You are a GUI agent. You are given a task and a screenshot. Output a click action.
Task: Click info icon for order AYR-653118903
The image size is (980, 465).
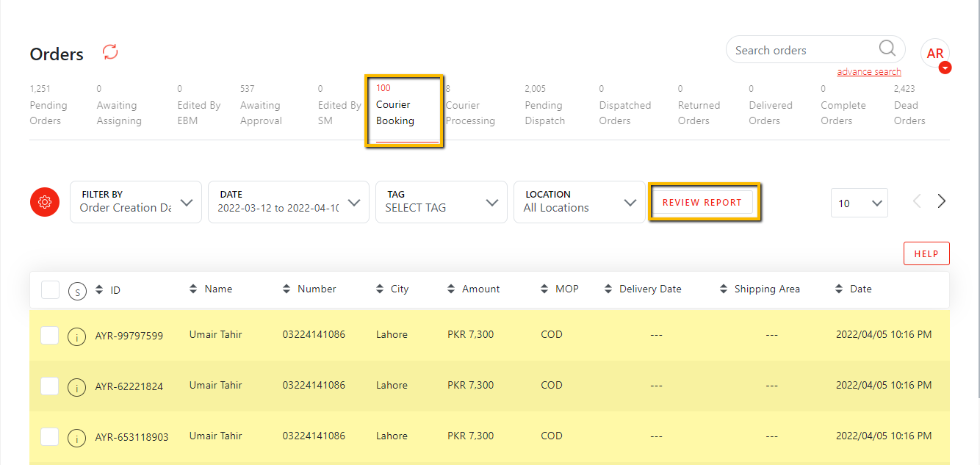pos(76,438)
